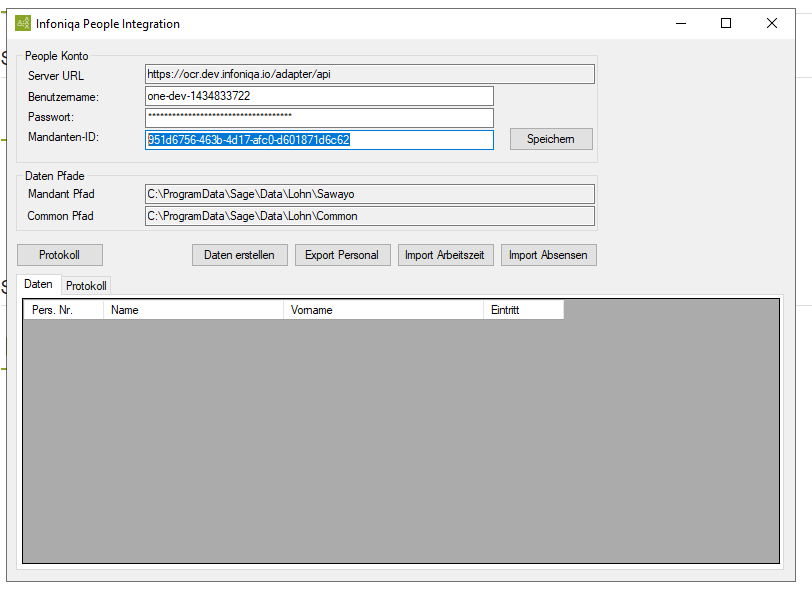Click the Infoniqa People Integration window title
Screen dimensions: 812x589
click(x=108, y=24)
